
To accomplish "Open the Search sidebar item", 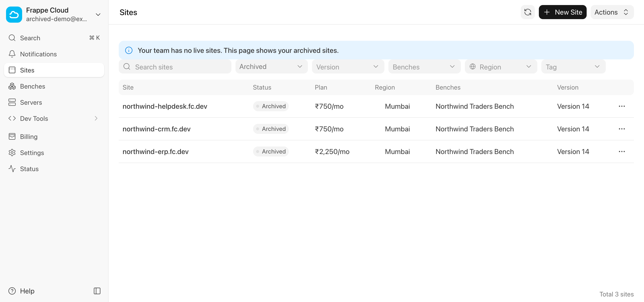I will pyautogui.click(x=54, y=38).
